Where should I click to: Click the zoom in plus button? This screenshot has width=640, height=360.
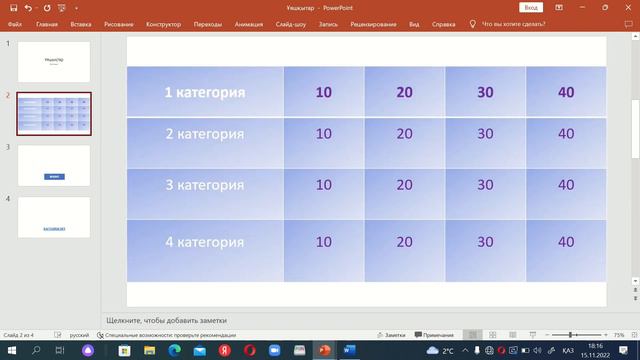(606, 335)
